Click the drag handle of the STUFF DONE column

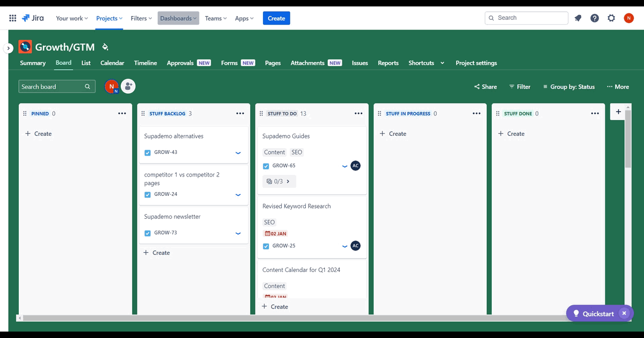pyautogui.click(x=498, y=114)
